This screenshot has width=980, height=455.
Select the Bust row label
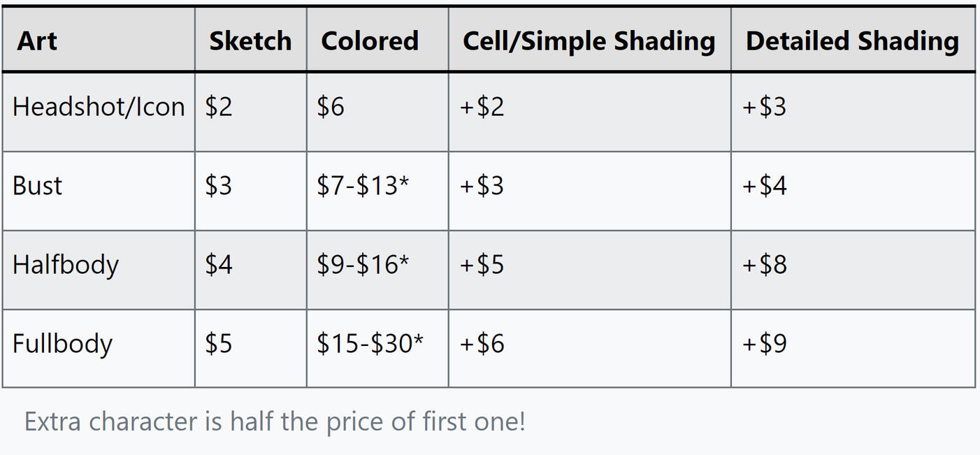tap(38, 186)
